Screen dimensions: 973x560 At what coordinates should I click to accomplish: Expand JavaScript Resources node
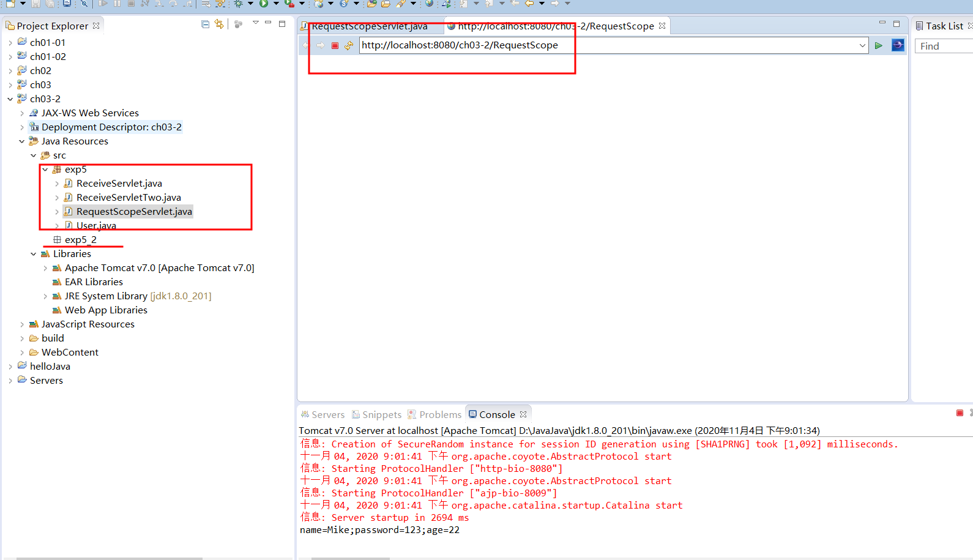click(22, 324)
